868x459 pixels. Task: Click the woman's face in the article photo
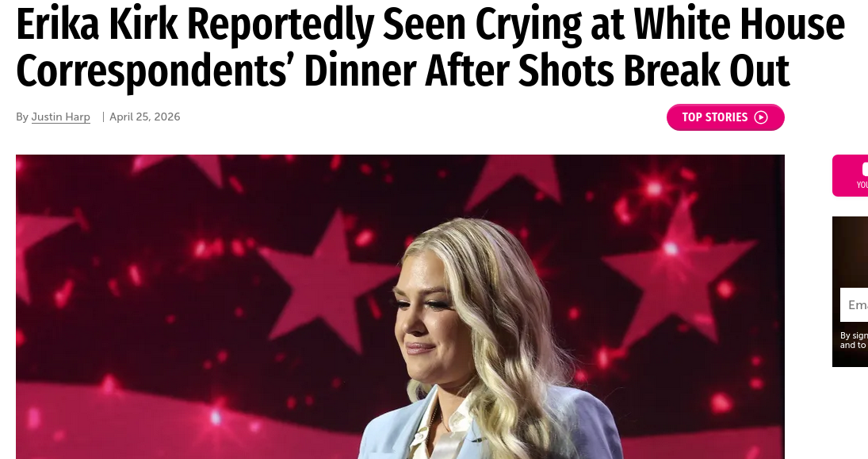pos(425,321)
